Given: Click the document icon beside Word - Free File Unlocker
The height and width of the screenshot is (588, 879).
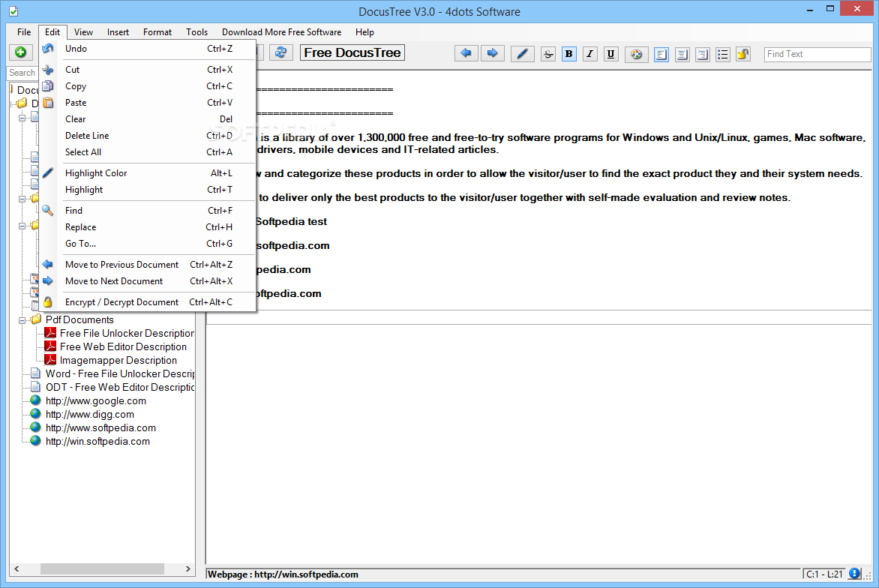Looking at the screenshot, I should tap(35, 373).
